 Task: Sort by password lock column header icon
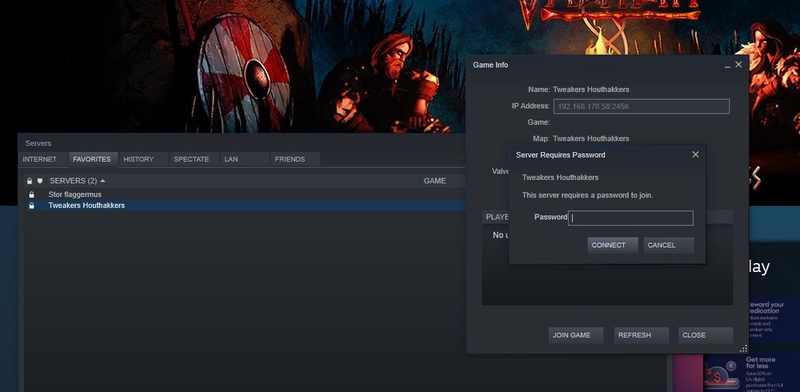coord(30,181)
